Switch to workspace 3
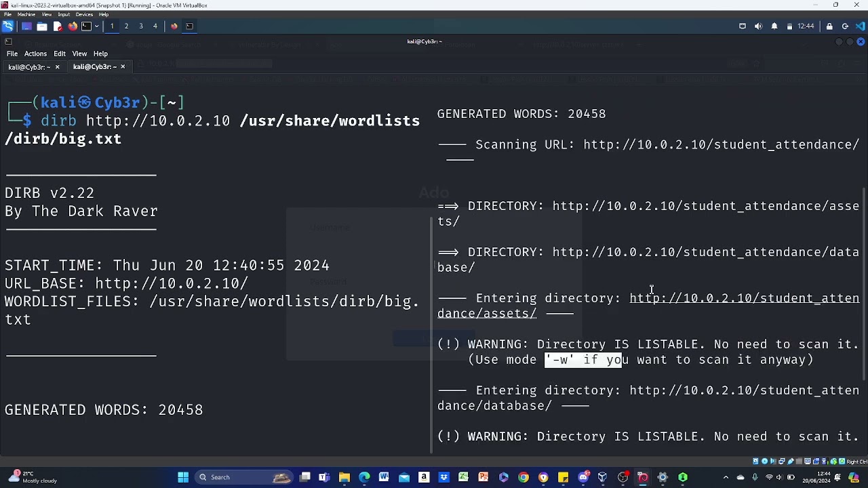Screen dimensions: 868x488 coord(141,26)
